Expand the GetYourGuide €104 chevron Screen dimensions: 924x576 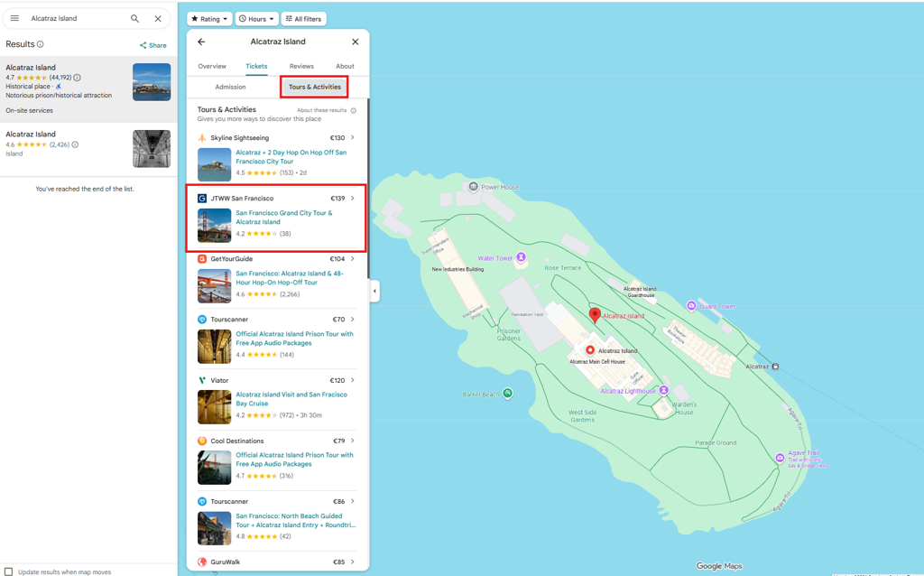point(353,259)
